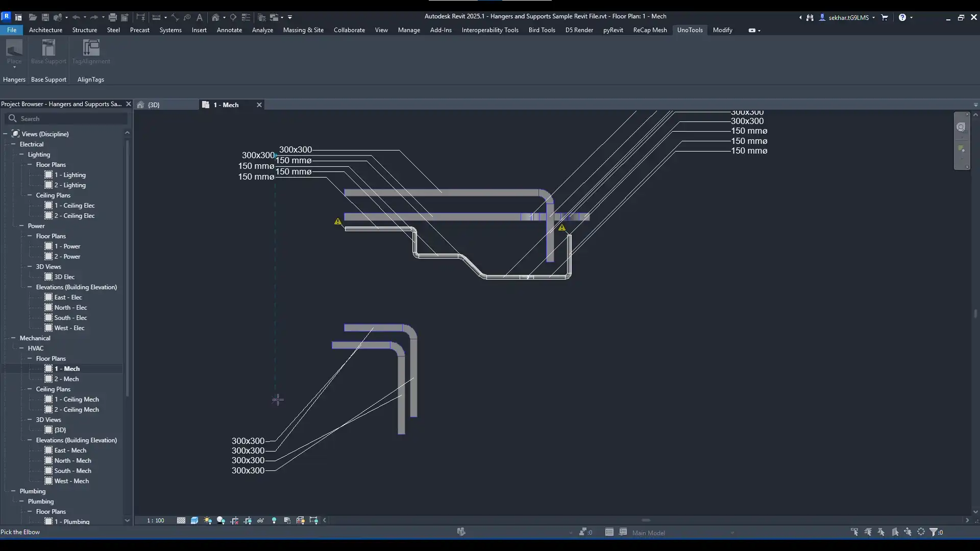Collapse the Mechanical node in Project Browser
980x551 pixels.
13,338
